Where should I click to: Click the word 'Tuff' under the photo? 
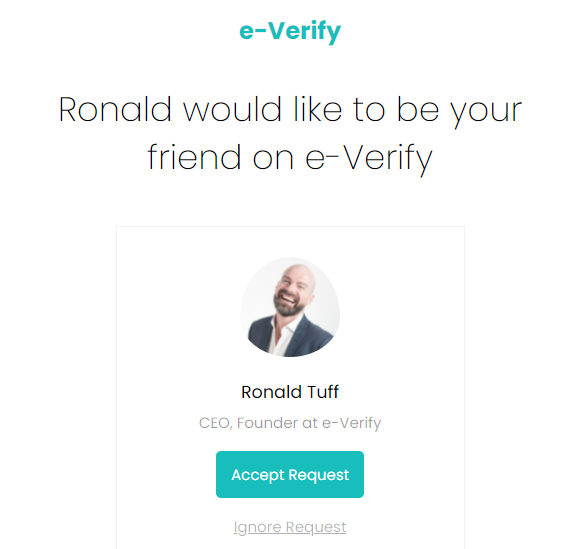pyautogui.click(x=323, y=392)
